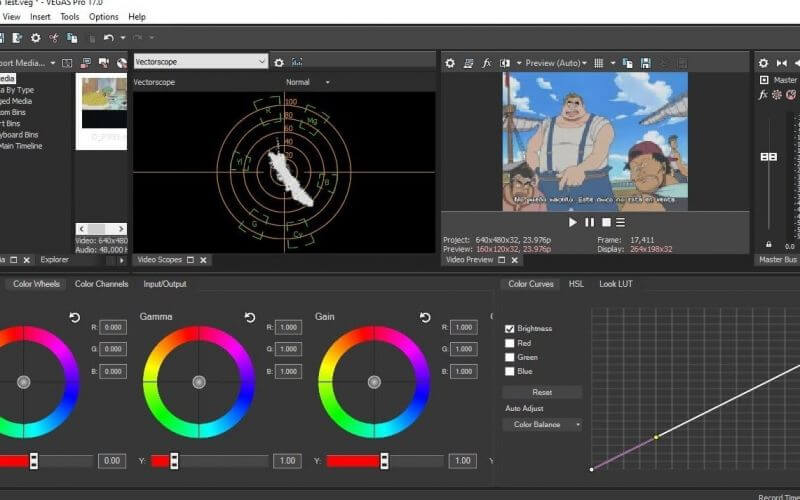Click the Gamma R value field
Screen dimensions: 800x500
pyautogui.click(x=288, y=328)
